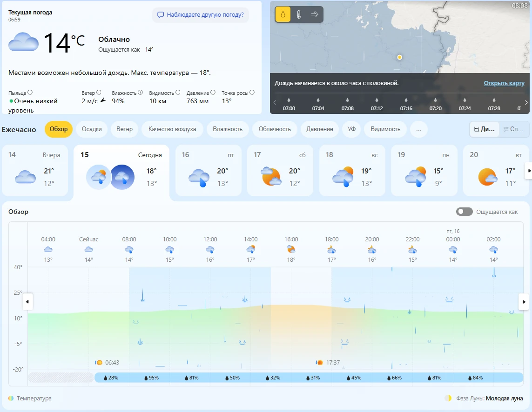
Task: Click info icon next to Ветер
Action: 99,92
